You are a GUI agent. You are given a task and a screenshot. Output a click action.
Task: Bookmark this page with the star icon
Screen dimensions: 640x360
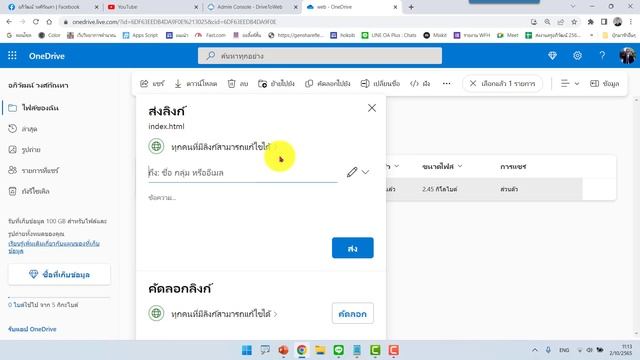[574, 22]
